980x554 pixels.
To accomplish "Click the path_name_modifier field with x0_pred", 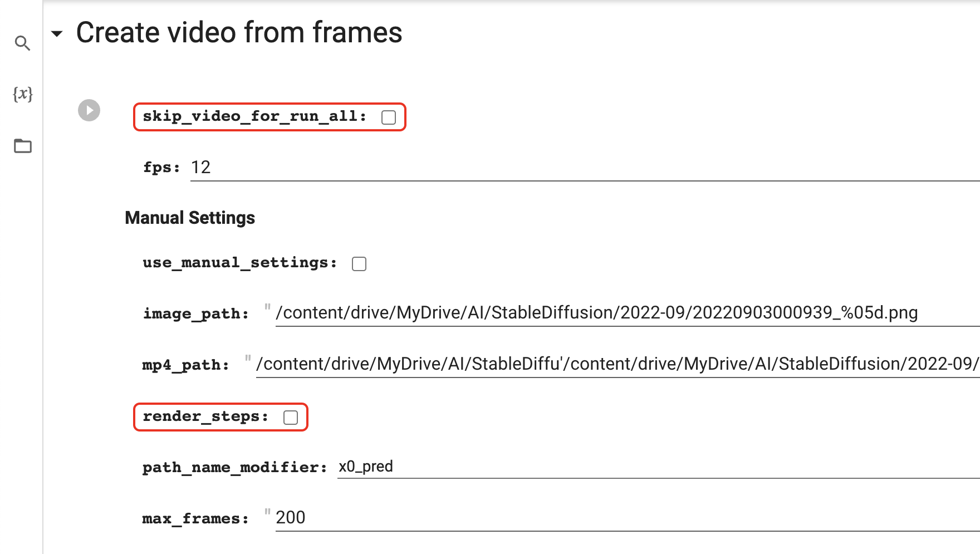I will (x=659, y=467).
